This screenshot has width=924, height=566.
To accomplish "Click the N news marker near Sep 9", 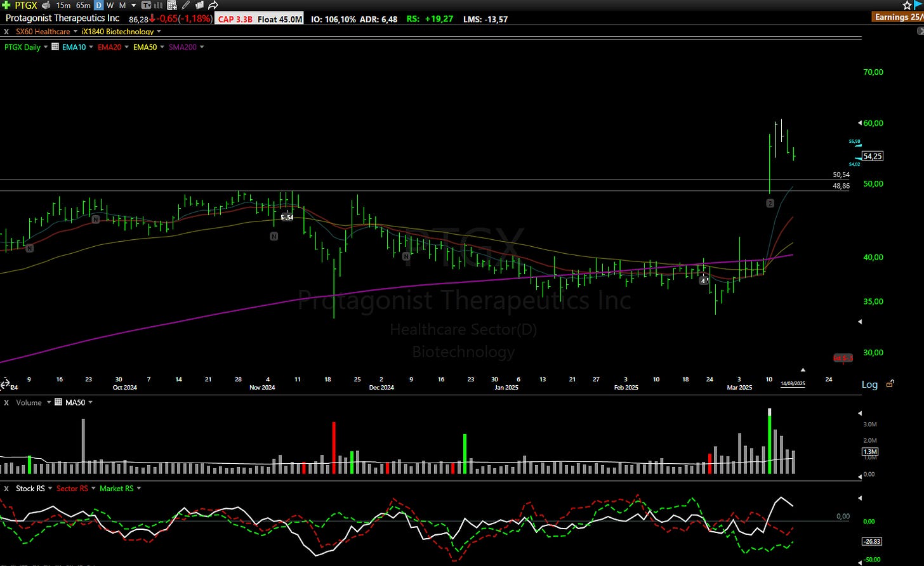I will (x=29, y=248).
